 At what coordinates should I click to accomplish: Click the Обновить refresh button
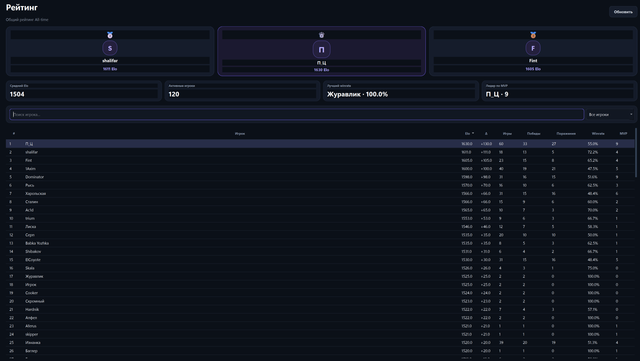tap(623, 12)
